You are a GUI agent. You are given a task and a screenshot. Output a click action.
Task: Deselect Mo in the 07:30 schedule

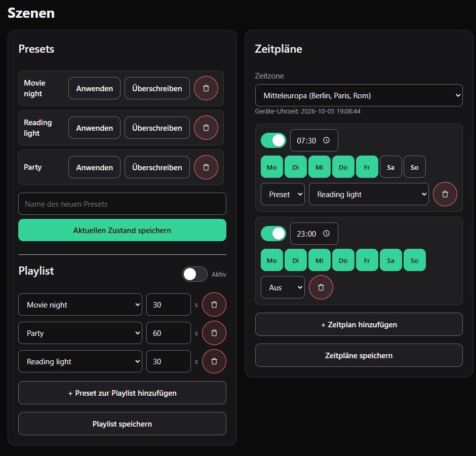click(272, 167)
